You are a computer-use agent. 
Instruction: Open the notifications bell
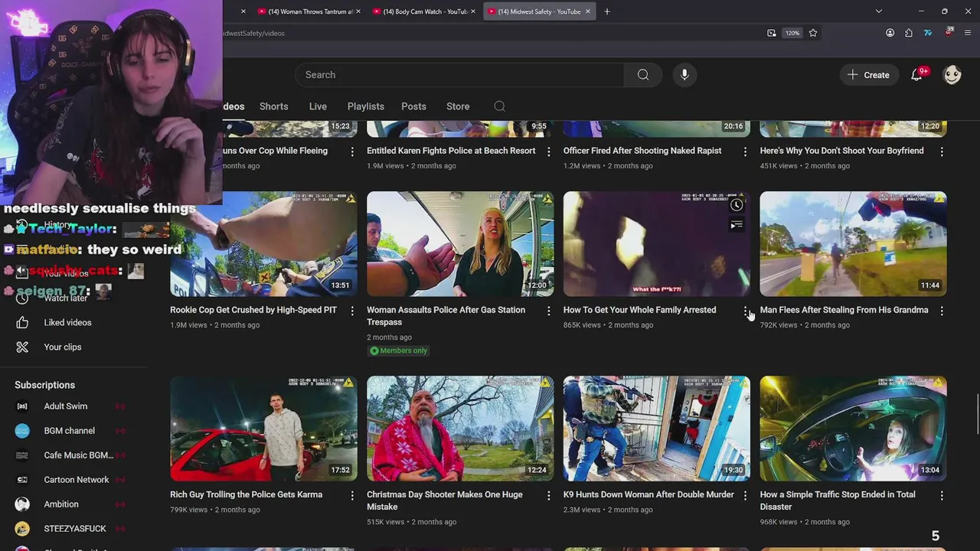click(x=916, y=75)
